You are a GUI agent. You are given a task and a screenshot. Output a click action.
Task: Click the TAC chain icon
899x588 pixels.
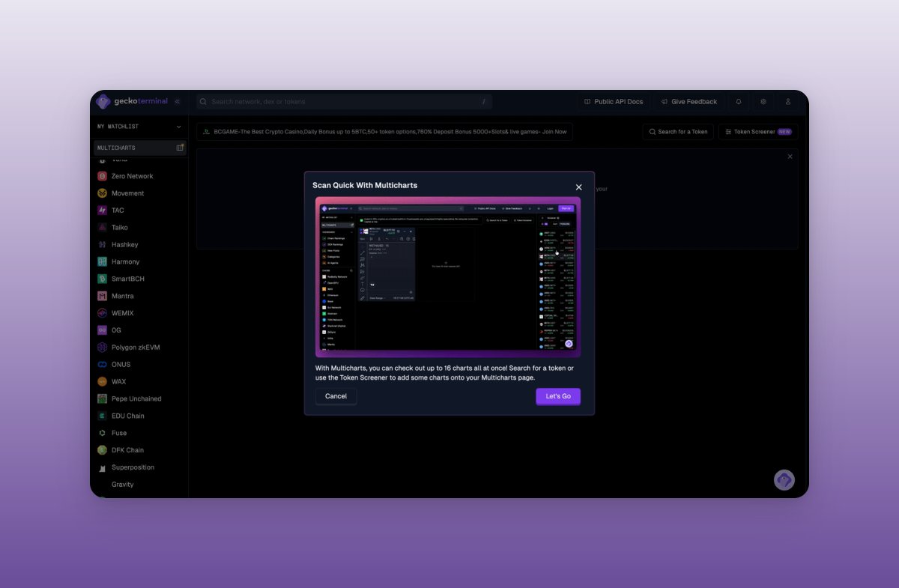coord(103,210)
